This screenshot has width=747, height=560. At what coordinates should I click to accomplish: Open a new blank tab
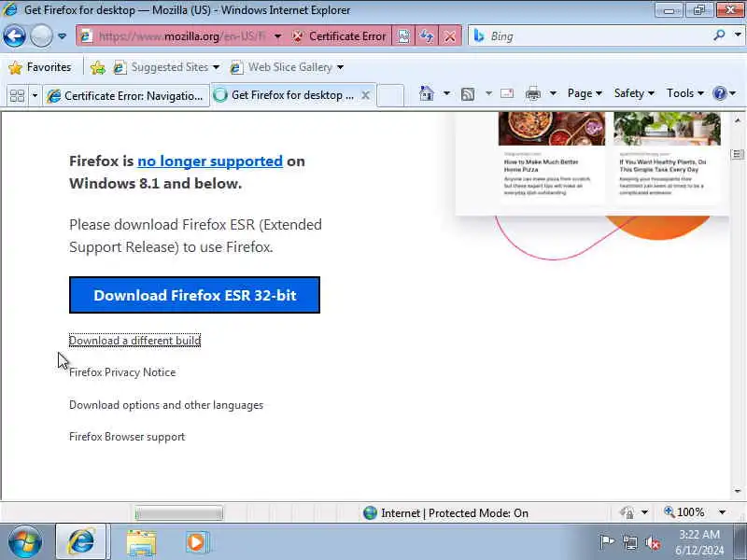click(390, 95)
